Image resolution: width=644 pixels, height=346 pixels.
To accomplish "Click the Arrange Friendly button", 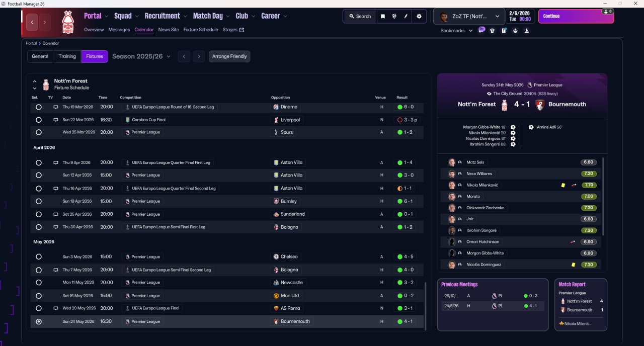I will coord(229,56).
